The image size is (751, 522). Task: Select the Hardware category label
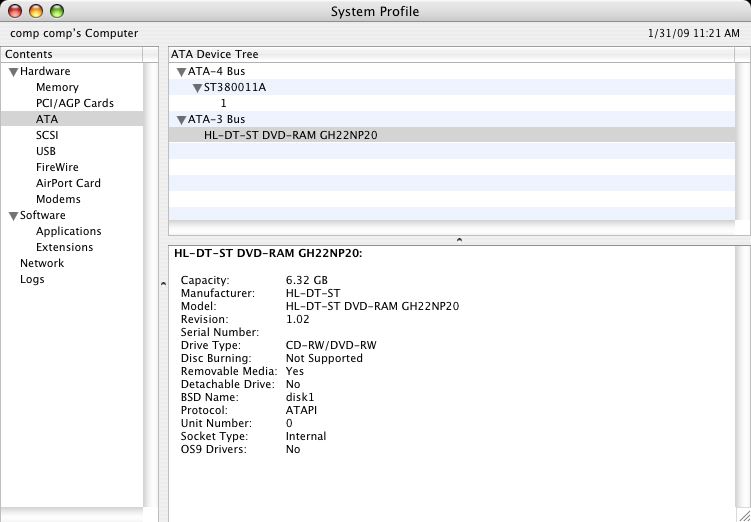point(45,71)
